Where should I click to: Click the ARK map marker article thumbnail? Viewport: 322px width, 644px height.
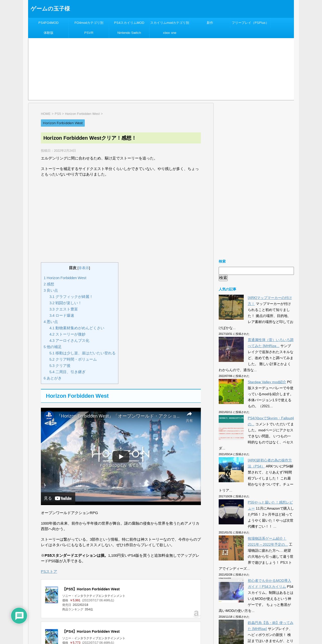[x=231, y=307]
